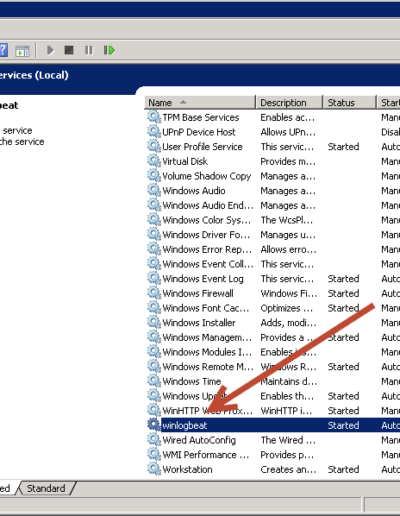The height and width of the screenshot is (516, 400).
Task: Click 'Maintains d...' description of Windows Time
Action: [289, 381]
